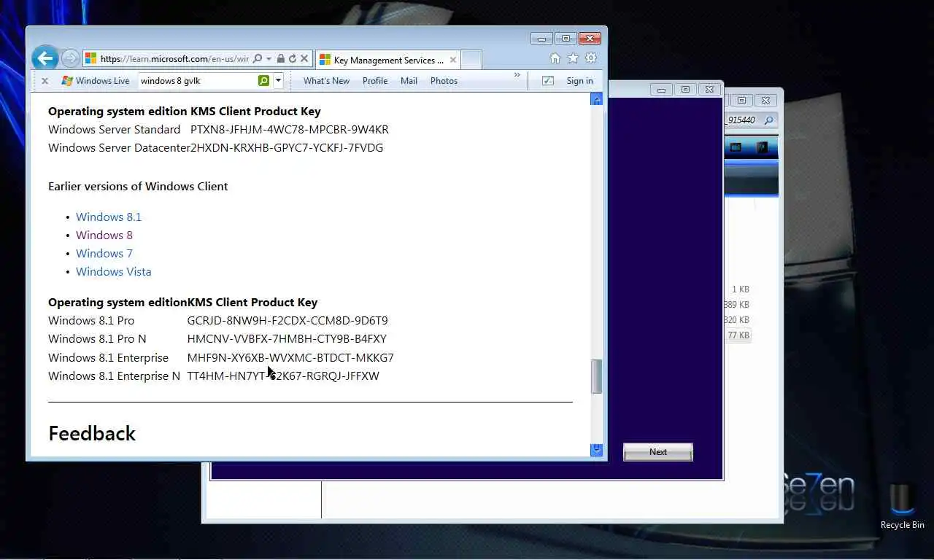Open the Windows Vista link

114,271
